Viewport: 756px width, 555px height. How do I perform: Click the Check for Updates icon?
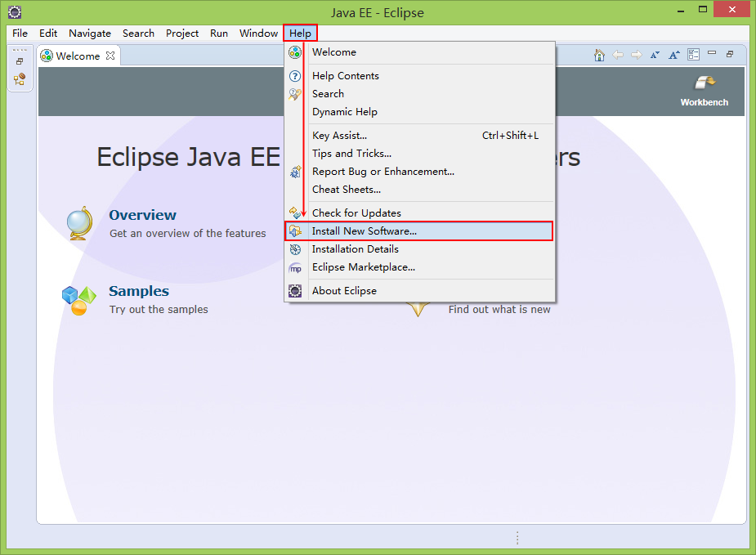point(295,213)
